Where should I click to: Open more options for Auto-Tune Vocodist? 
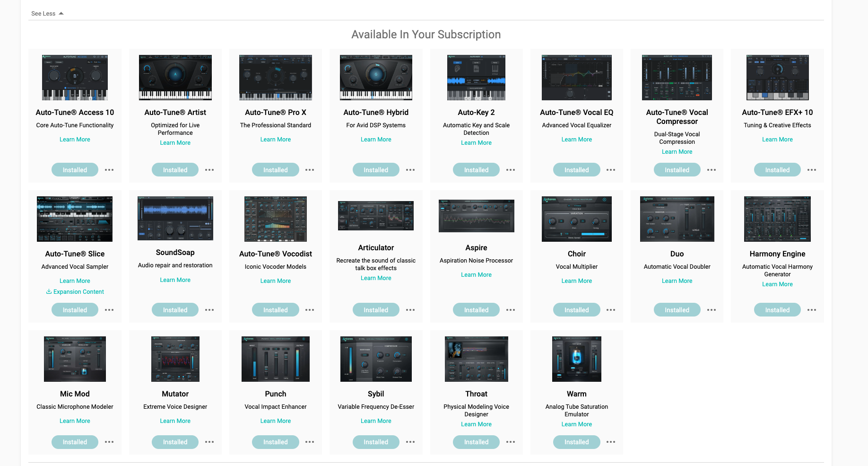[x=310, y=310]
